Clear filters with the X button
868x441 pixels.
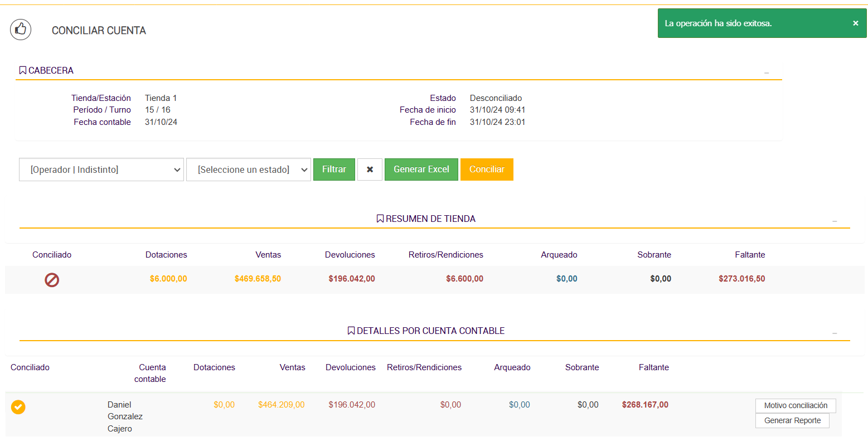click(370, 169)
